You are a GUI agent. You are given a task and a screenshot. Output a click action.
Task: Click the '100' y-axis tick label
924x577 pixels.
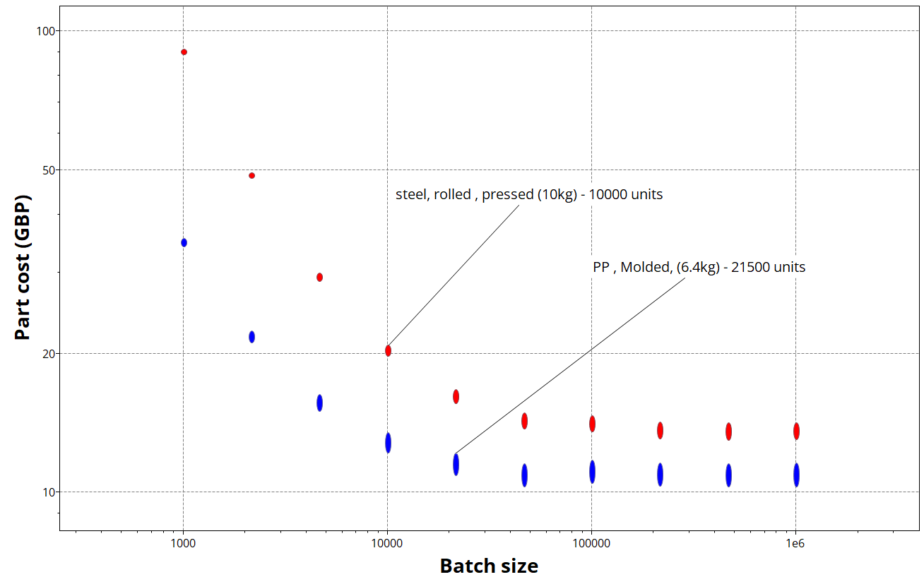coord(45,31)
